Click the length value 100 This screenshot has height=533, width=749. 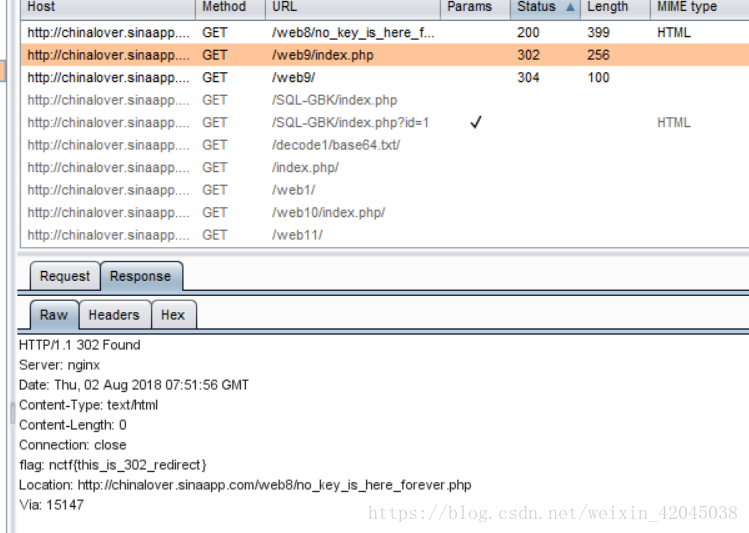599,77
